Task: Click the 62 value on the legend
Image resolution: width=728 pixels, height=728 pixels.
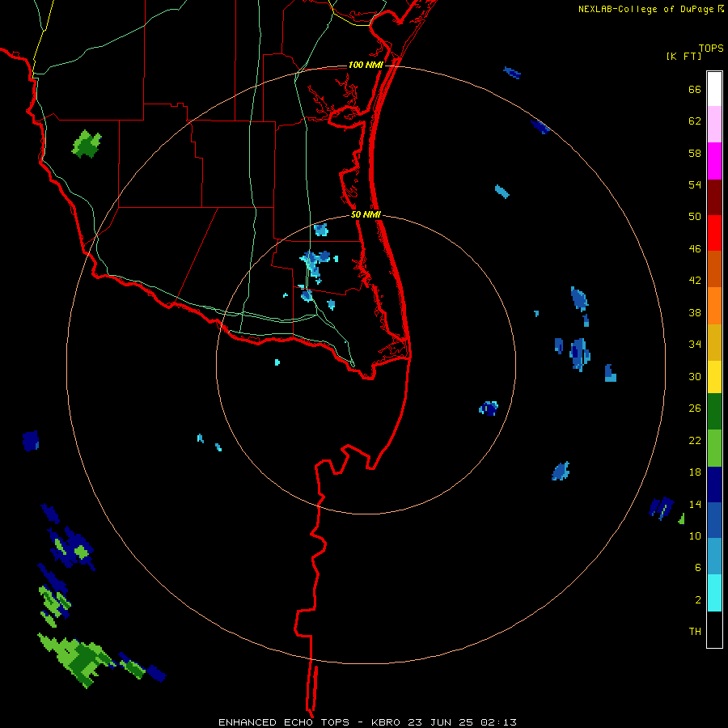Action: click(695, 121)
